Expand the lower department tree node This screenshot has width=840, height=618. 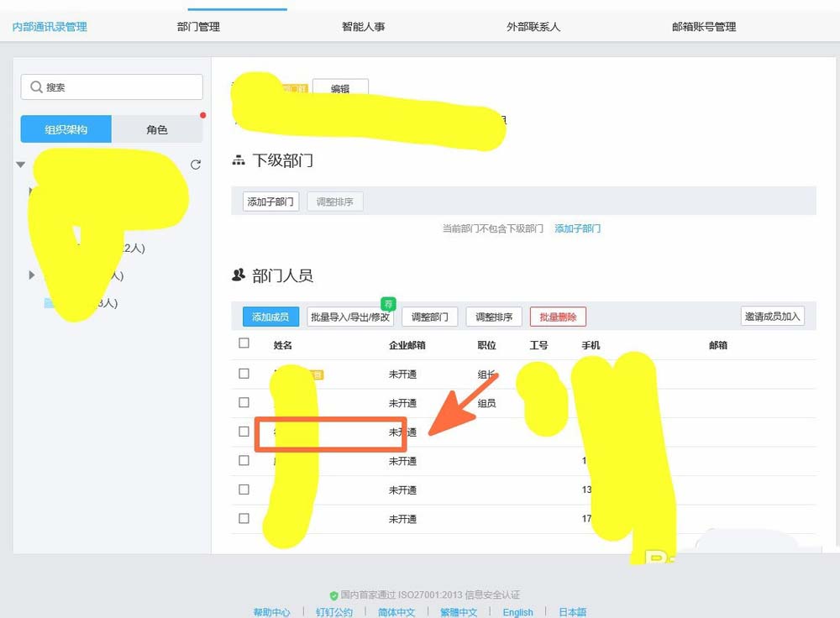coord(31,275)
